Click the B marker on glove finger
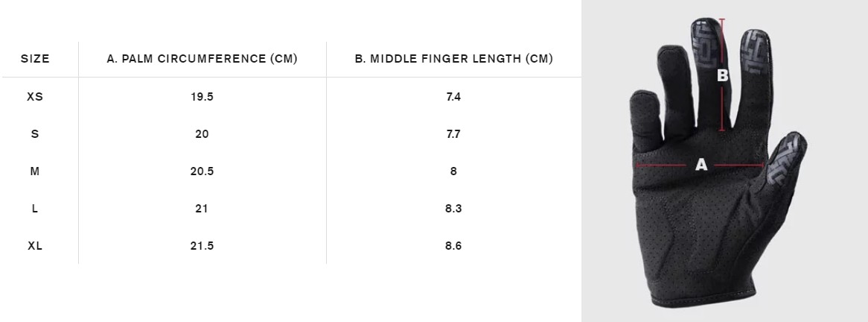 (x=722, y=75)
